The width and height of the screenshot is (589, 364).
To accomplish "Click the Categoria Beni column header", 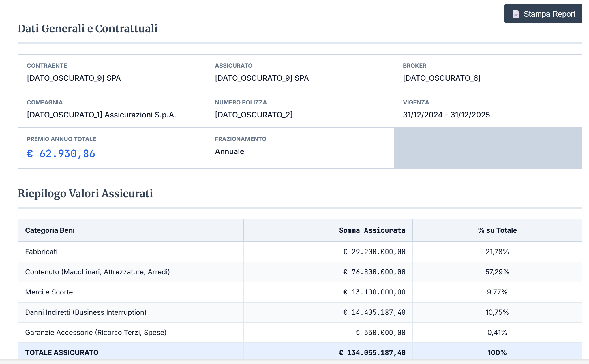I will point(50,230).
